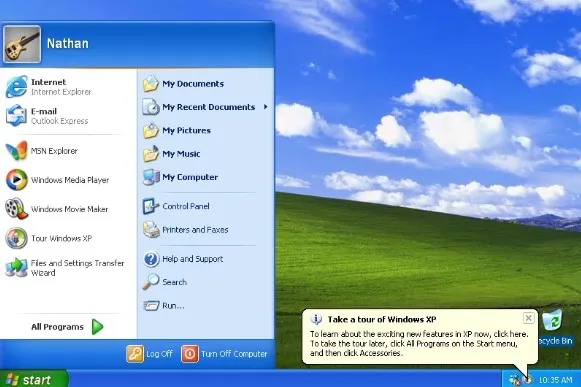Close the Windows XP tour balloon
Viewport: 581px width, 387px height.
529,318
